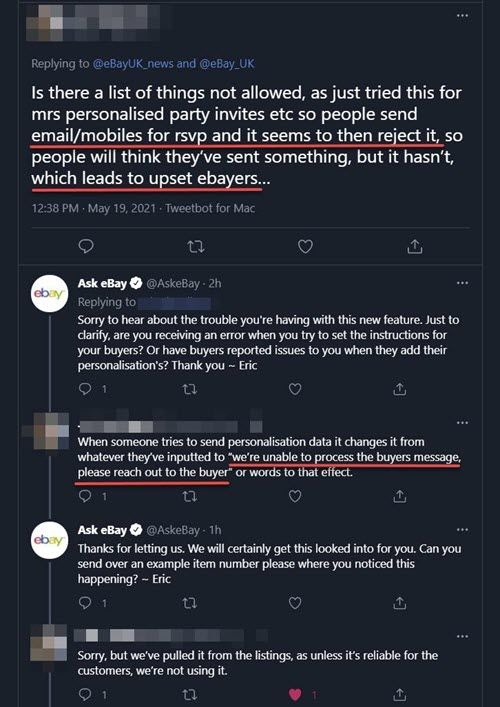Unlike the final reply with red heart
The image size is (500, 707).
coord(294,694)
